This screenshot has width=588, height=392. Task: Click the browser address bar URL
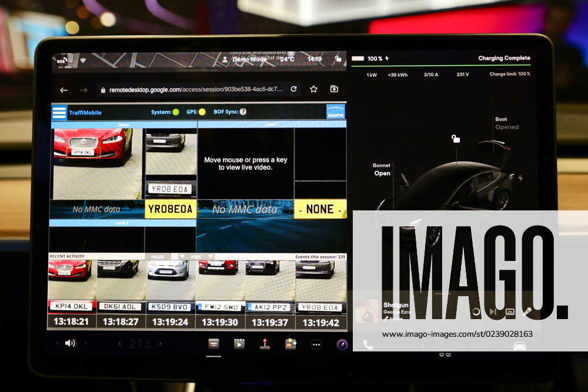coord(196,89)
